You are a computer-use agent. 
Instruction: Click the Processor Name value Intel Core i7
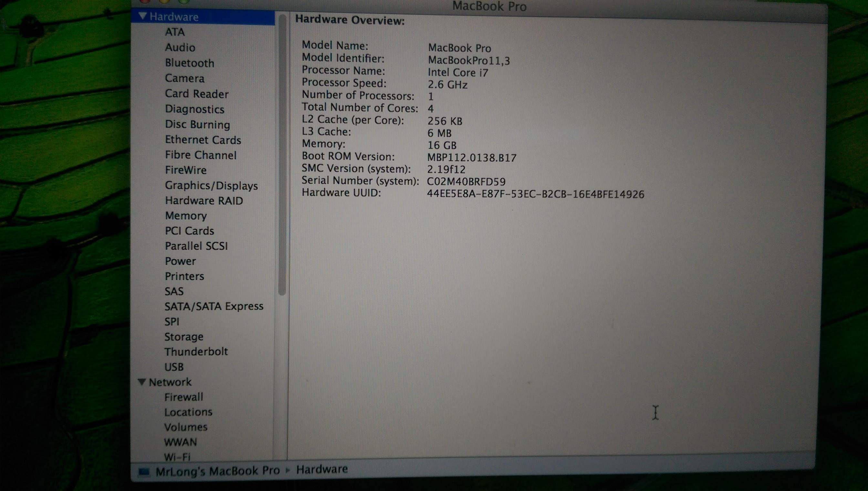(x=458, y=73)
